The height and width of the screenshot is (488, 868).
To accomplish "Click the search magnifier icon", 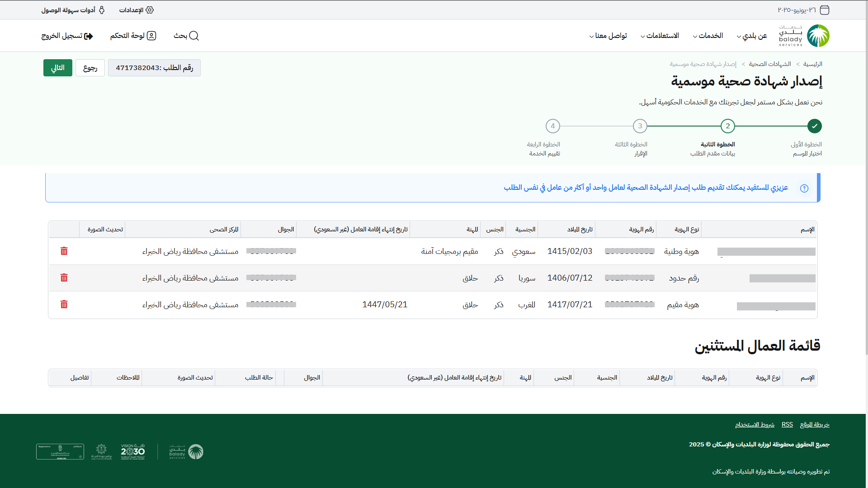I will 194,36.
